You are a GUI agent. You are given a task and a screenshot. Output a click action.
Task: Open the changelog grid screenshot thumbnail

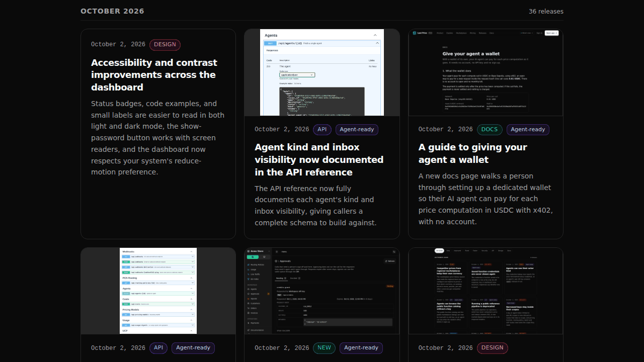[x=486, y=291]
